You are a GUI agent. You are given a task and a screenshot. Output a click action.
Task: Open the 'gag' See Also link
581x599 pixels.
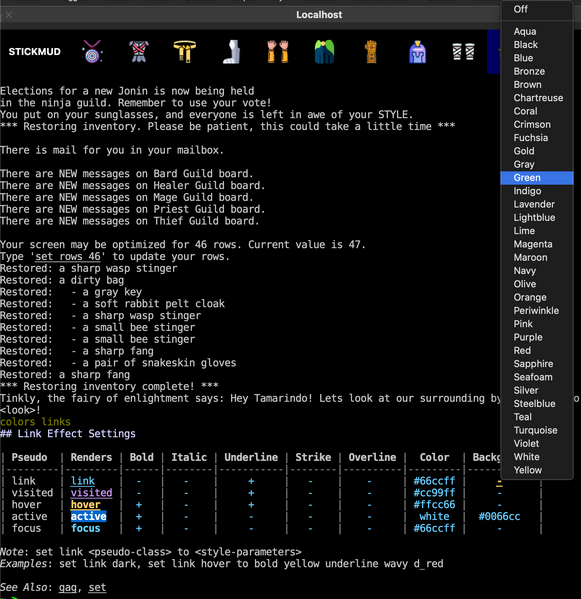68,588
